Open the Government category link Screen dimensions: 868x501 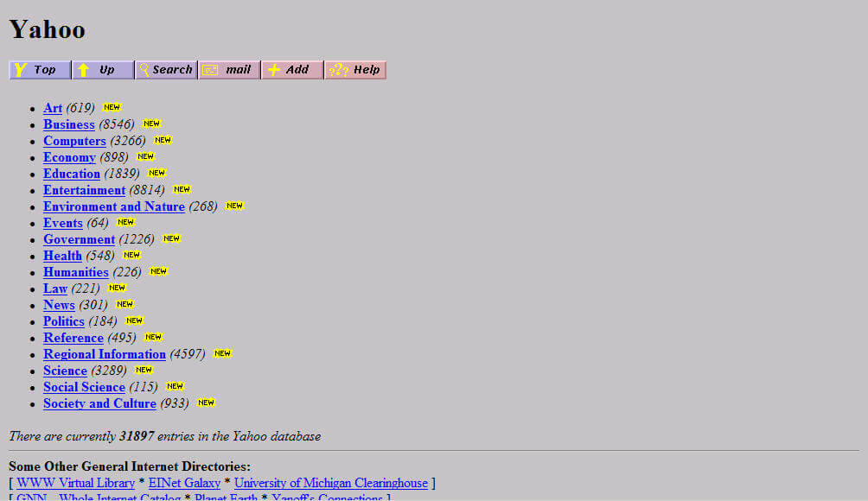79,239
